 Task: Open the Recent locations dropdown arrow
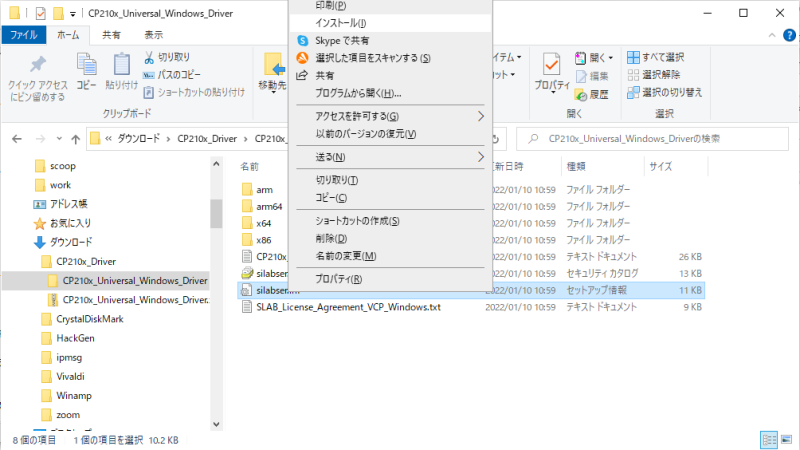tap(59, 139)
